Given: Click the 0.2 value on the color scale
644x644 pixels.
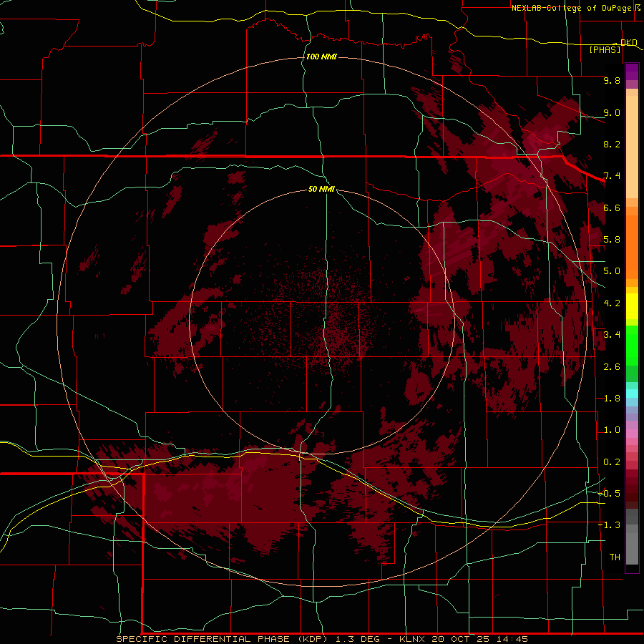Looking at the screenshot, I should tap(612, 462).
